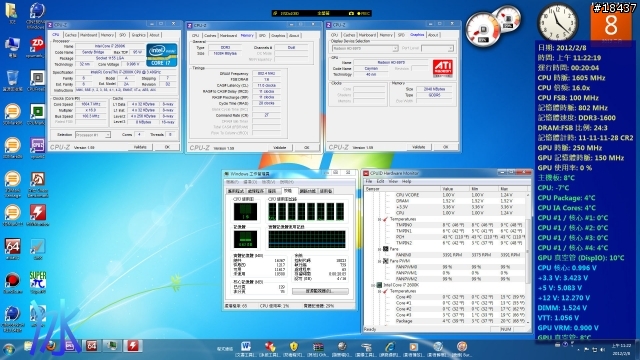Click the Value column header
The width and height of the screenshot is (640, 360).
(455, 189)
